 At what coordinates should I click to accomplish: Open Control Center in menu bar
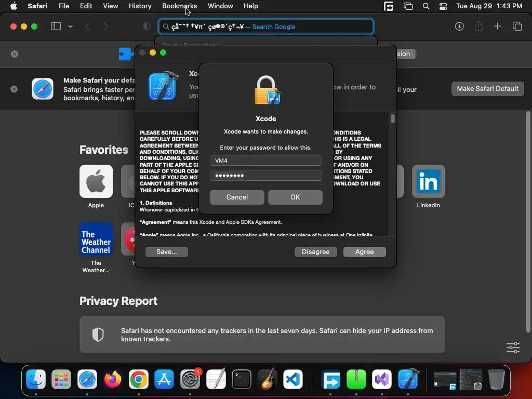[443, 6]
